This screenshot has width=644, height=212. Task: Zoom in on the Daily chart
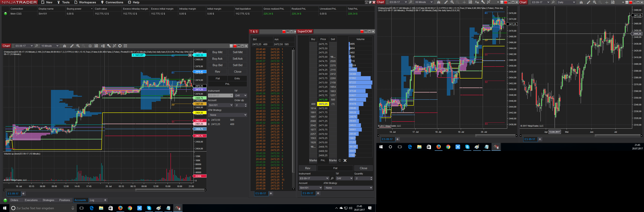tap(594, 2)
